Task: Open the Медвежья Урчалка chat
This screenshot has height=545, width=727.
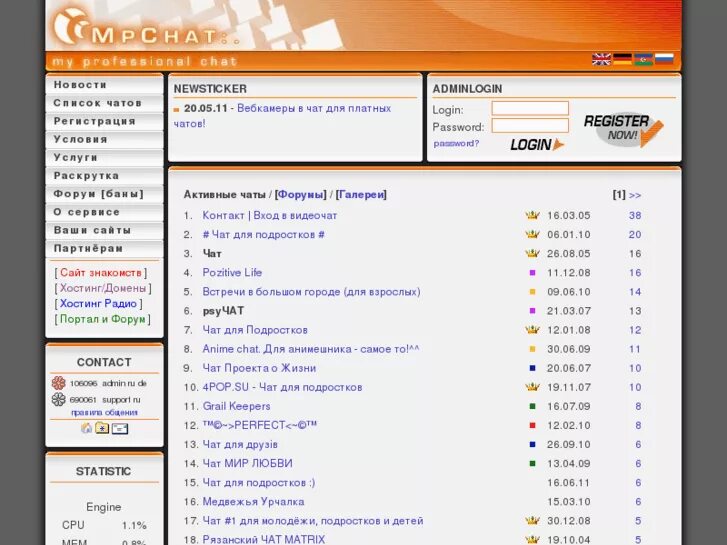Action: point(254,501)
